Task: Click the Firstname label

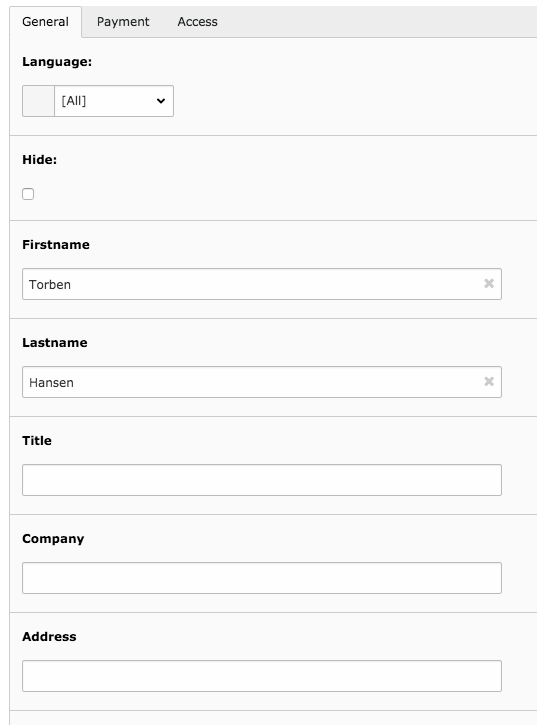Action: [x=56, y=245]
